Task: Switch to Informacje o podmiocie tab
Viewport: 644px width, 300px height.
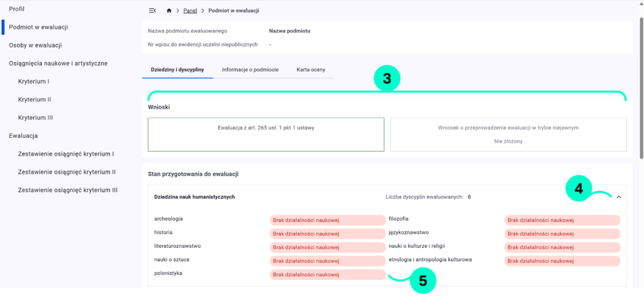Action: [250, 69]
